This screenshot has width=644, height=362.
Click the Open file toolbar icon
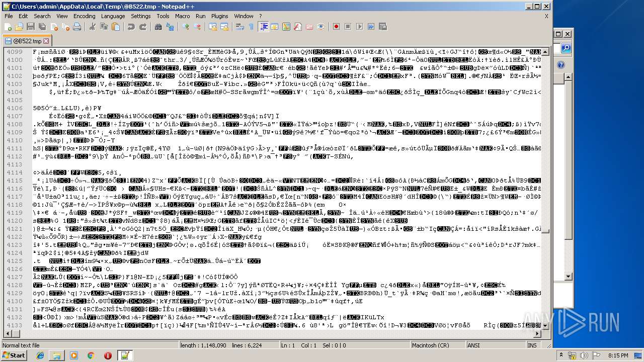coord(19,27)
